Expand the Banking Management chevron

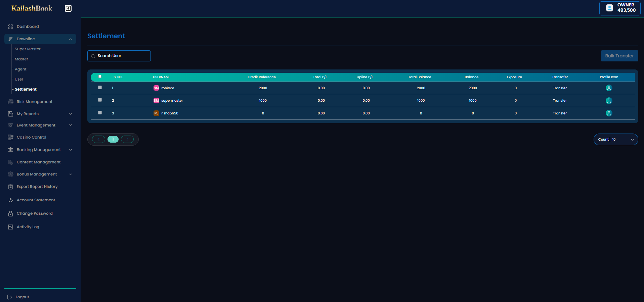[71, 150]
